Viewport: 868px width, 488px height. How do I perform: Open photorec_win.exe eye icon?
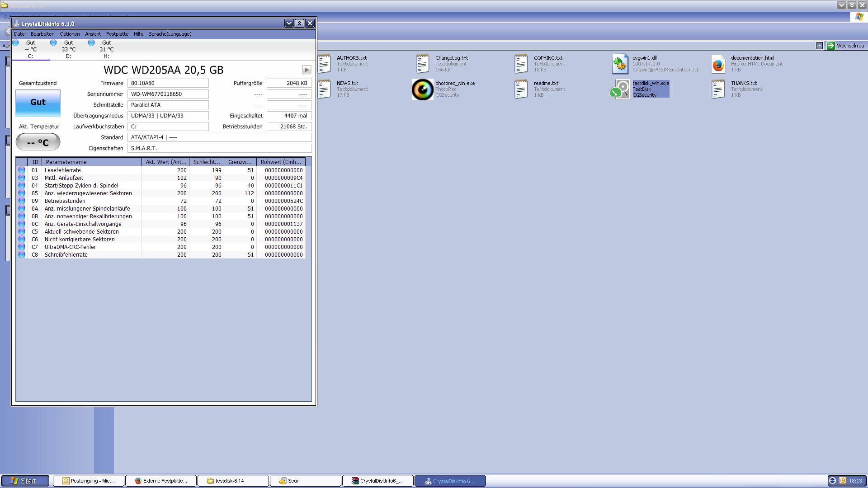pyautogui.click(x=422, y=89)
